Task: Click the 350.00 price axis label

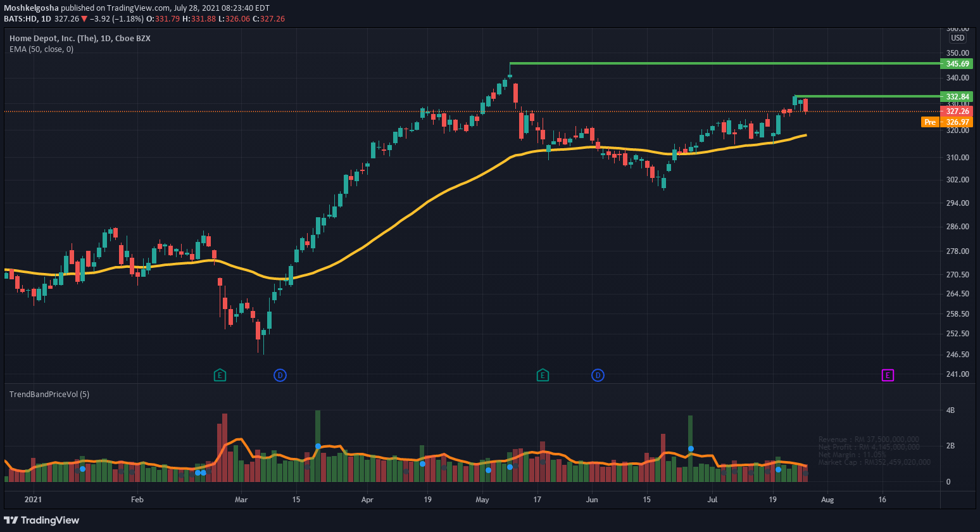Action: tap(958, 53)
